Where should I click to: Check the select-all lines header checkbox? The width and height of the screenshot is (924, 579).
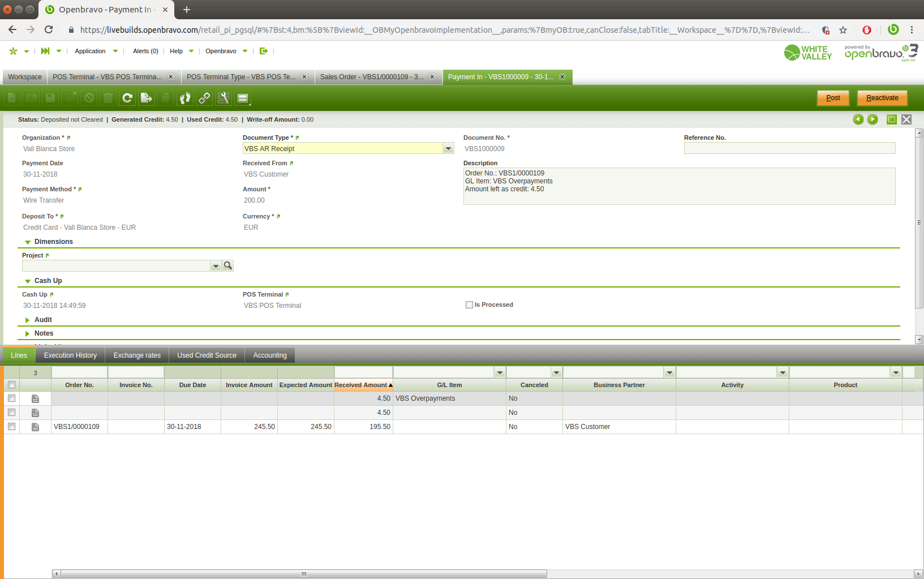point(11,384)
